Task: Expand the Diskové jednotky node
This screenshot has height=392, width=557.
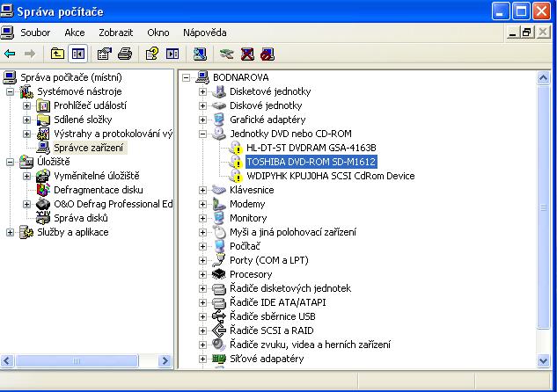Action: (202, 105)
